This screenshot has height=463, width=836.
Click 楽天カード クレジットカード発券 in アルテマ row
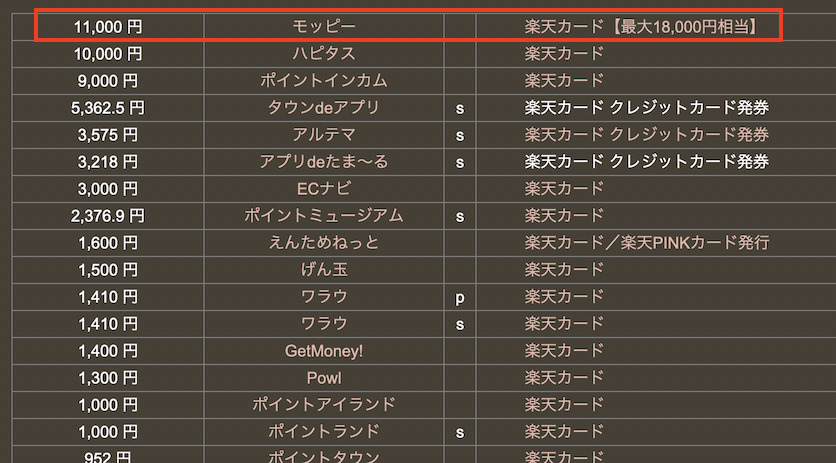click(x=646, y=134)
